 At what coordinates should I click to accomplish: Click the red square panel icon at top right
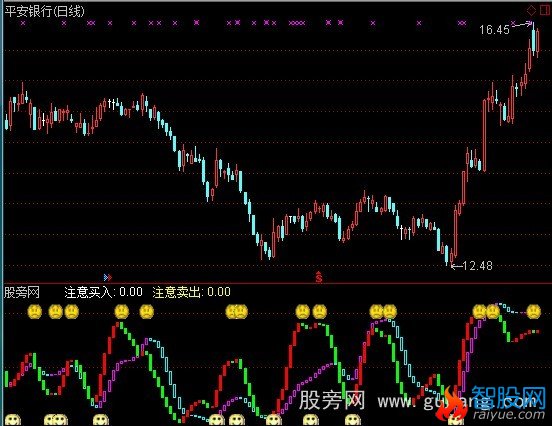pyautogui.click(x=545, y=11)
